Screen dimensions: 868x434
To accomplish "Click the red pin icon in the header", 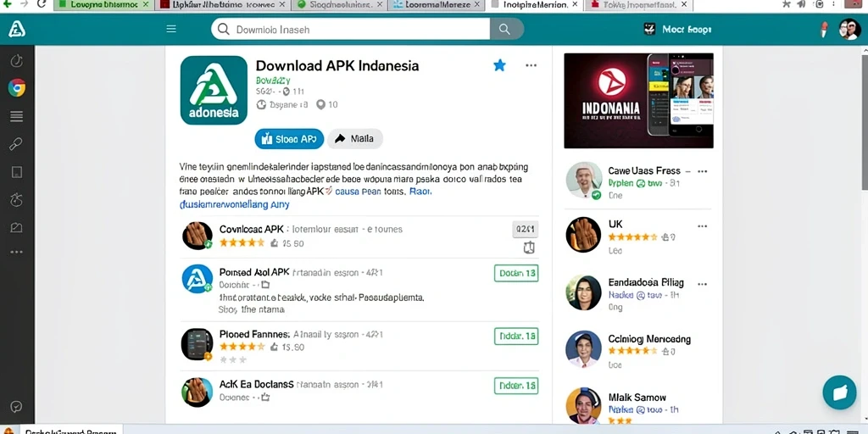I will (824, 30).
